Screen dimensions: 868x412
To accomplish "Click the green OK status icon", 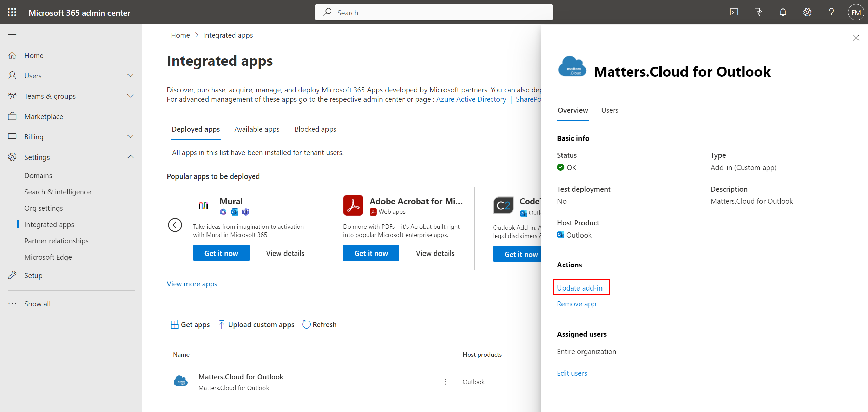I will (561, 167).
